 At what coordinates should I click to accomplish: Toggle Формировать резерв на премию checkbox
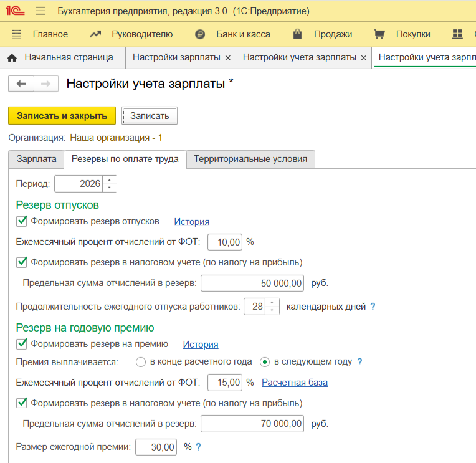[22, 344]
